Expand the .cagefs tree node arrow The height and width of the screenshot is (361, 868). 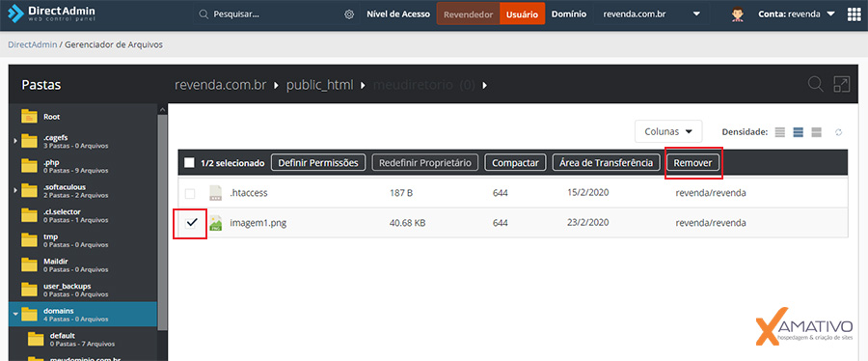[14, 142]
